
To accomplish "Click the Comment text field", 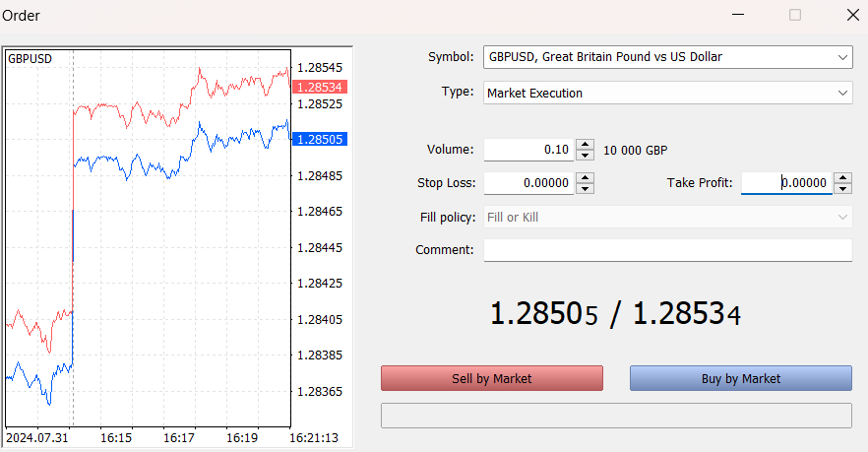I will click(667, 250).
